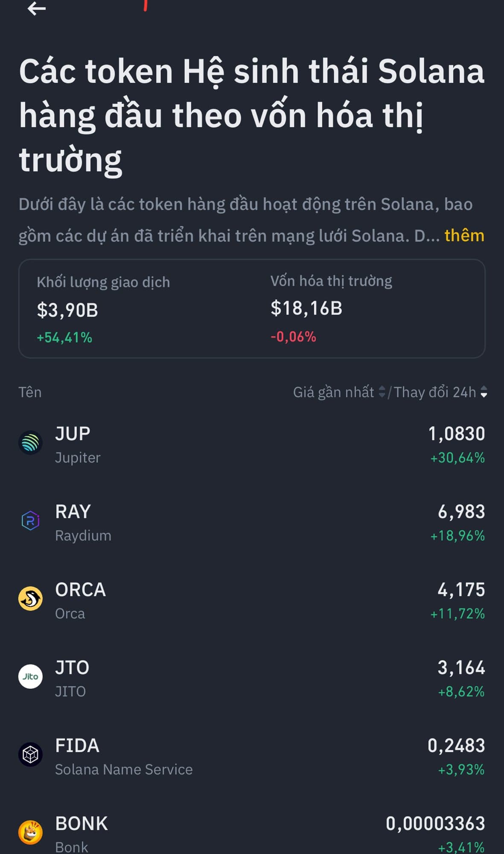The height and width of the screenshot is (854, 504).
Task: Expand description with "thêm" link
Action: 464,236
